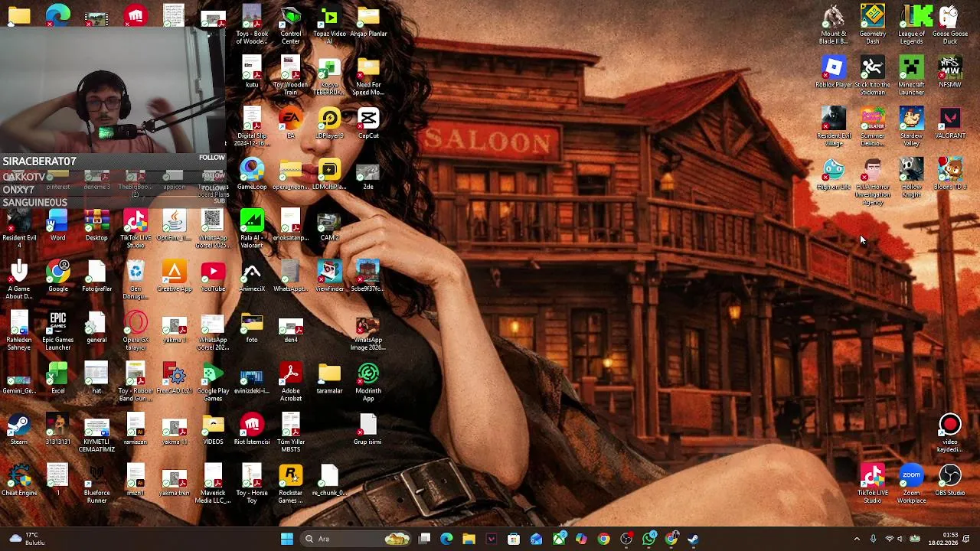980x551 pixels.
Task: Open the CapCut desktop shortcut
Action: (x=368, y=122)
